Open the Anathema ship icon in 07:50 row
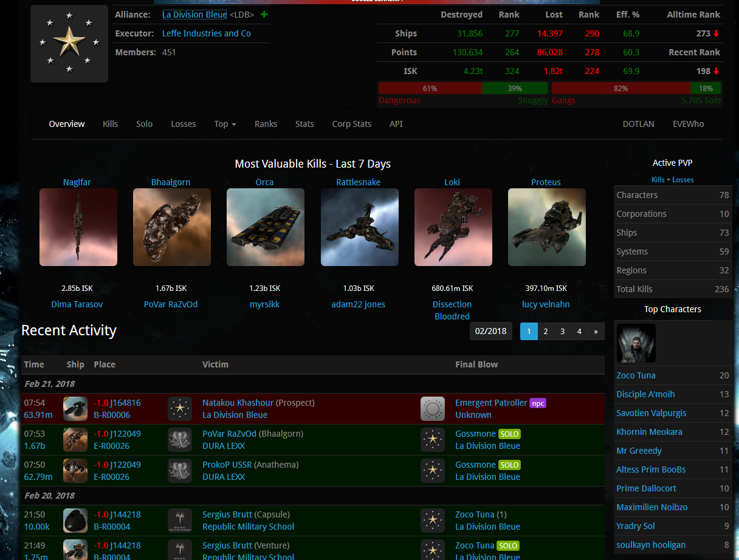 75,471
